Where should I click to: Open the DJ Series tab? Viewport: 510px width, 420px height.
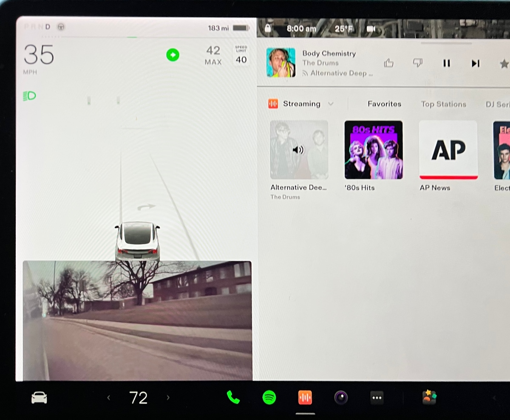[498, 104]
